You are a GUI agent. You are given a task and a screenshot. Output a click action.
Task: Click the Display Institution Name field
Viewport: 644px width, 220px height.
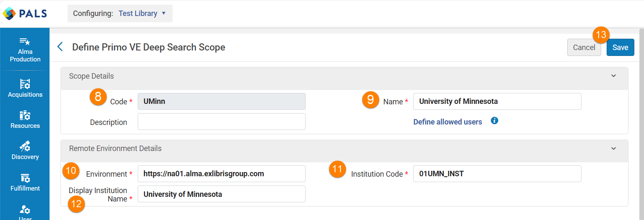222,194
